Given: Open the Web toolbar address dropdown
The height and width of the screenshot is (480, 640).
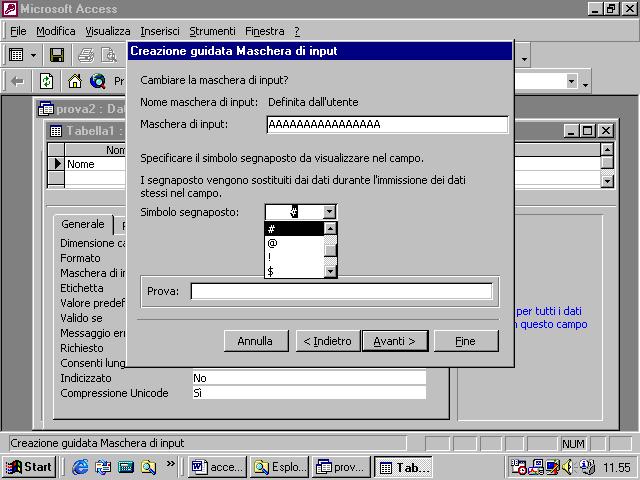Looking at the screenshot, I should click(572, 81).
